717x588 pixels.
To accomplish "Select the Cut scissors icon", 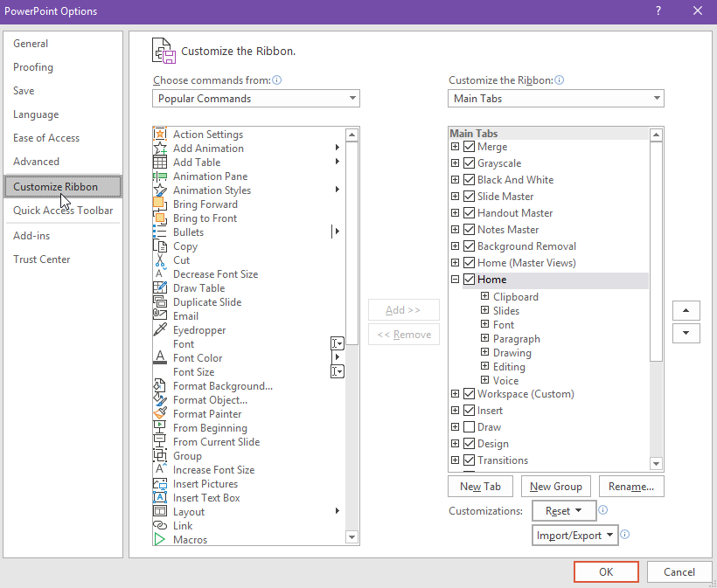I will [x=160, y=260].
